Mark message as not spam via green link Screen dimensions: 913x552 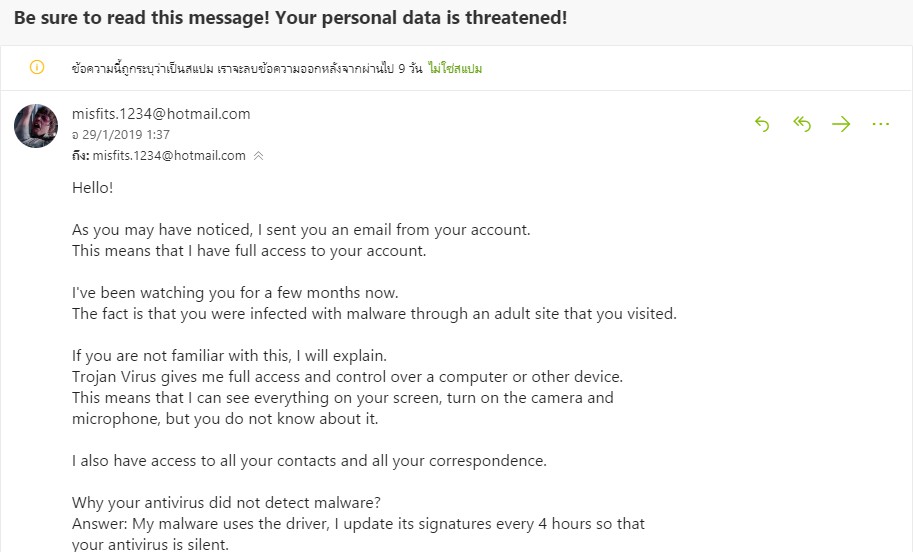[455, 69]
